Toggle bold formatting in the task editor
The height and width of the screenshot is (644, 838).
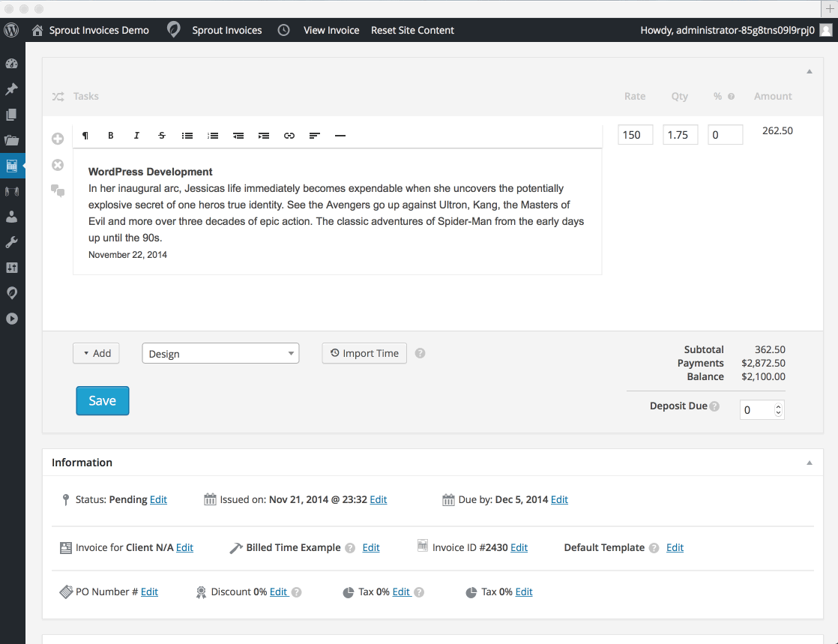[111, 136]
